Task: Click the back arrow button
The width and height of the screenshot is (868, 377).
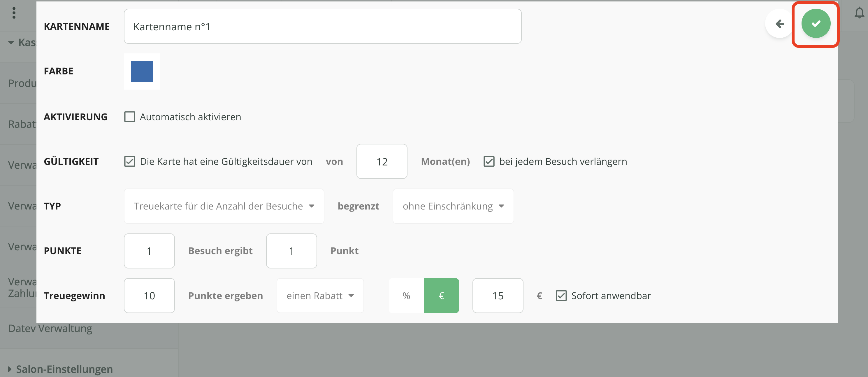Action: tap(779, 24)
